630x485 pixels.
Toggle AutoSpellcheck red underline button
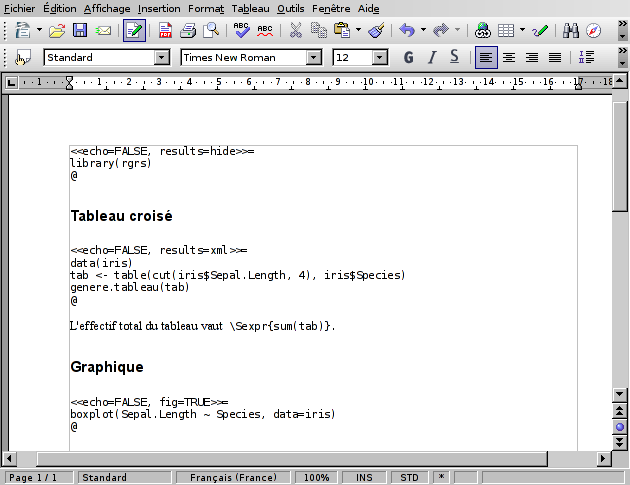(265, 30)
